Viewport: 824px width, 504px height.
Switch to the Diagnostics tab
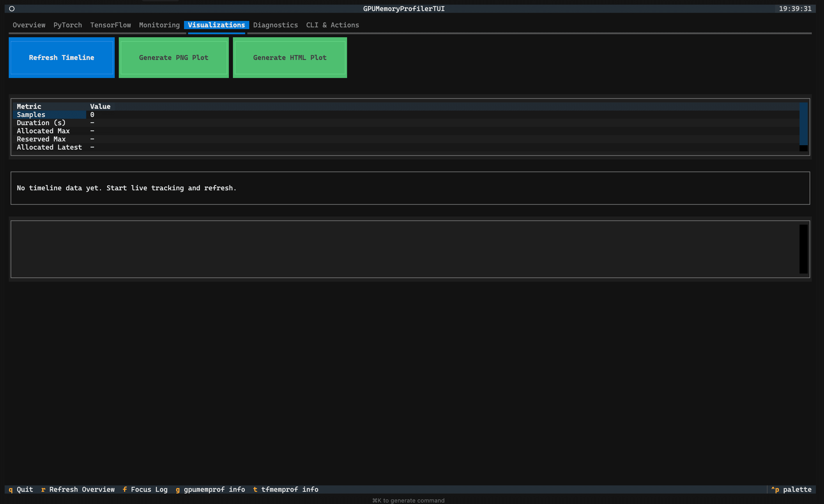pos(275,25)
